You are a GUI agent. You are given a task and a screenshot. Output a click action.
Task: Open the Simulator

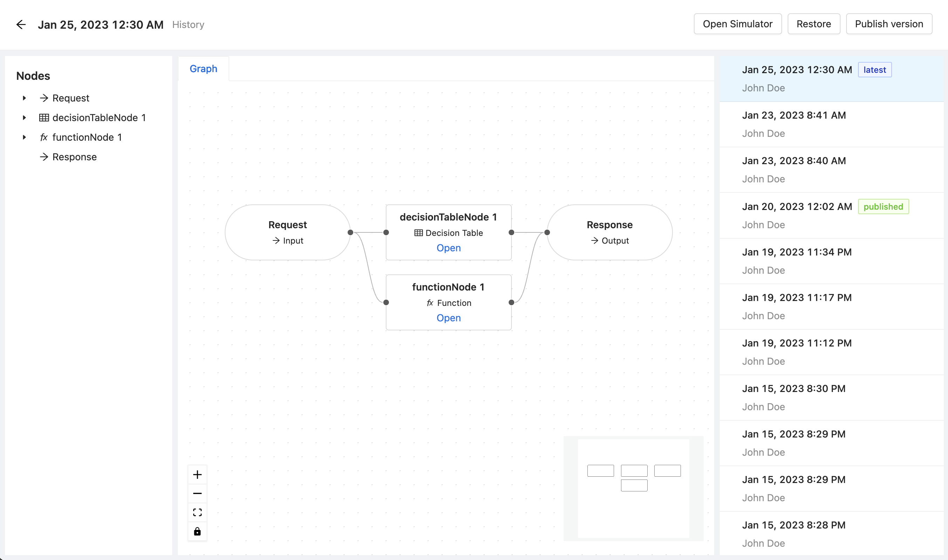click(737, 24)
